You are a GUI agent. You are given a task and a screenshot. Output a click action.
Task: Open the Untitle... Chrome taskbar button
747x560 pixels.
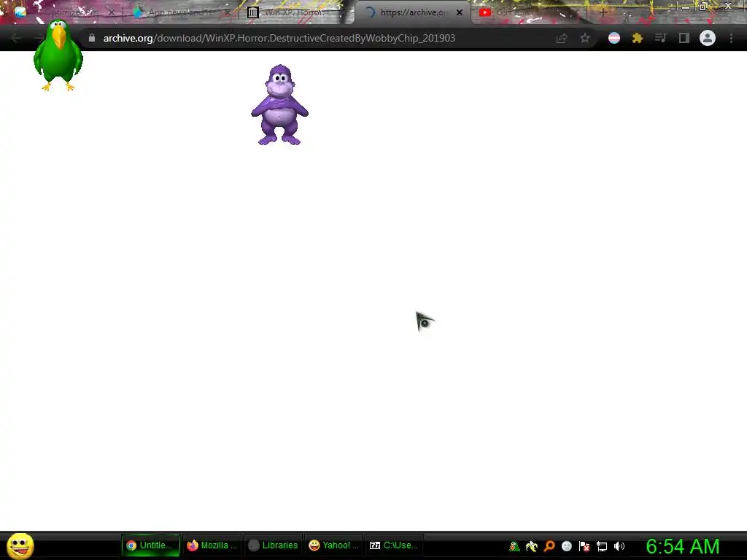(x=150, y=545)
